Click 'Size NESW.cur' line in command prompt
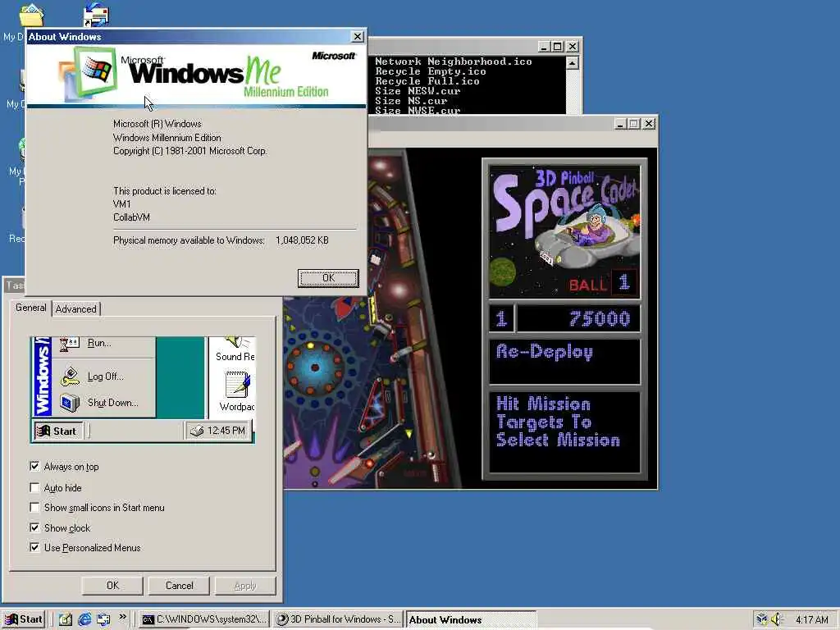840x630 pixels. pyautogui.click(x=418, y=91)
